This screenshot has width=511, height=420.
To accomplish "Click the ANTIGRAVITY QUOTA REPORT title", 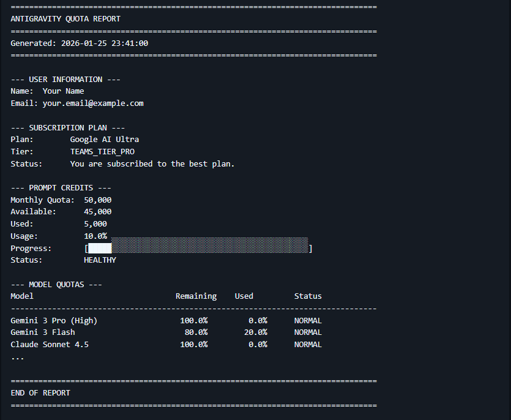I will coord(65,19).
